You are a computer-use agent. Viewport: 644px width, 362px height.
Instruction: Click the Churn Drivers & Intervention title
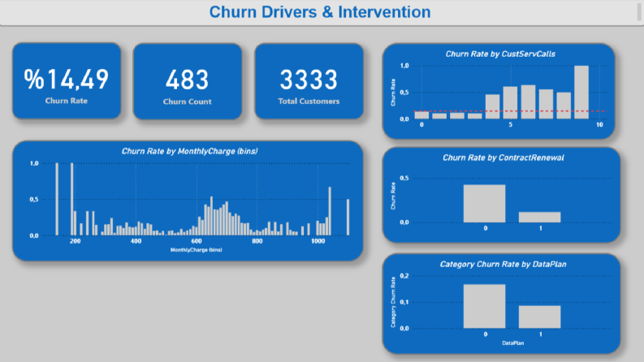pyautogui.click(x=320, y=12)
